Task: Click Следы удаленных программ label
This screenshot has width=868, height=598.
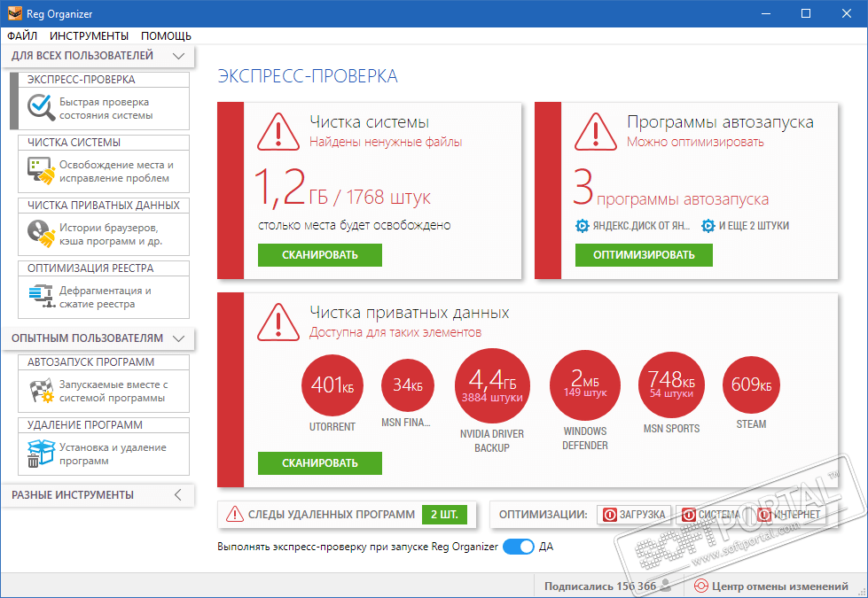Action: click(x=332, y=515)
